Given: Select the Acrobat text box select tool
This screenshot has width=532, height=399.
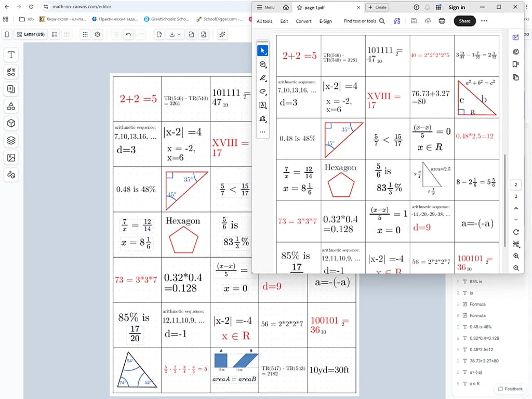Looking at the screenshot, I should 262,105.
